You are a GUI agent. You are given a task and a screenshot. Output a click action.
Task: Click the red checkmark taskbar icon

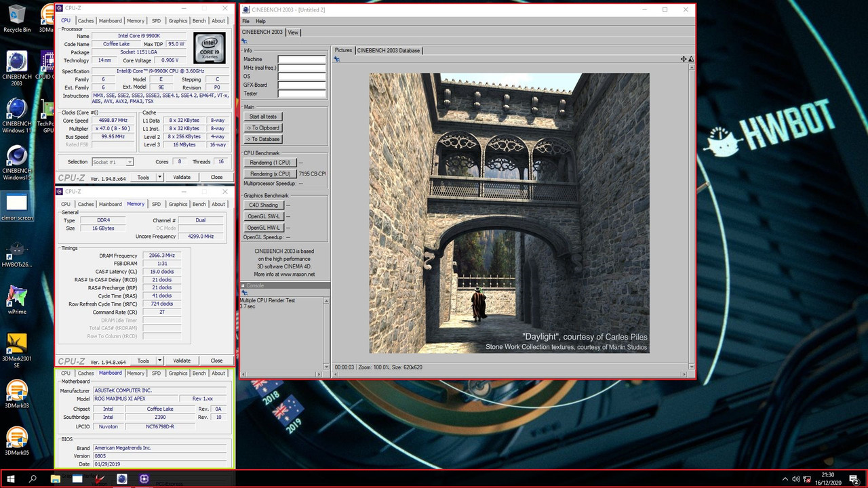pyautogui.click(x=100, y=479)
